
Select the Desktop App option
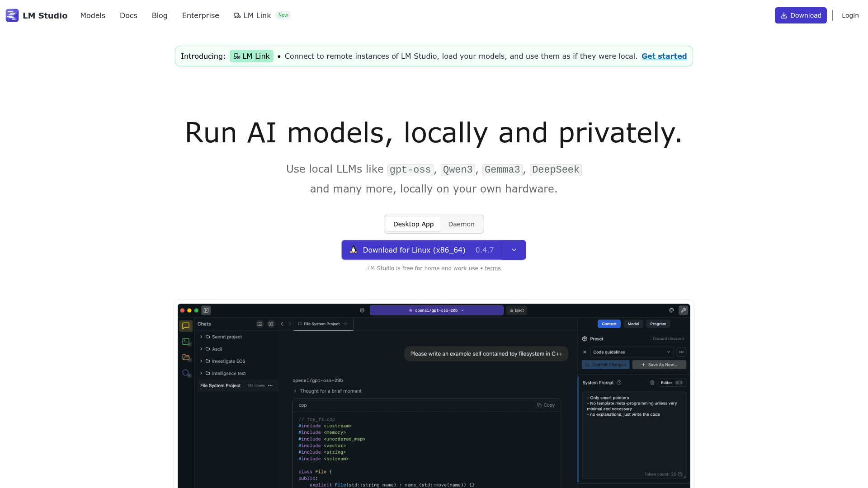(413, 224)
